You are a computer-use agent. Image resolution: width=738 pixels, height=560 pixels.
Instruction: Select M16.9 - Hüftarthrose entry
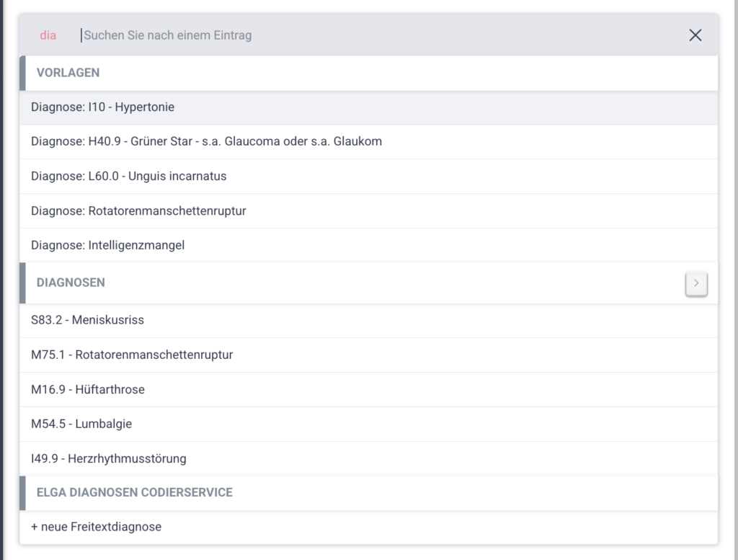pyautogui.click(x=88, y=390)
